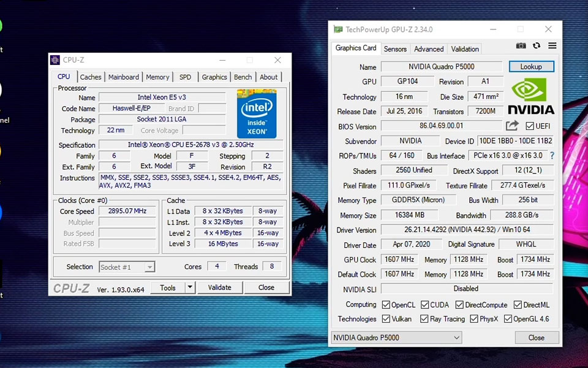Click the Instructions list starting with MMX
588x368 pixels.
[x=190, y=182]
